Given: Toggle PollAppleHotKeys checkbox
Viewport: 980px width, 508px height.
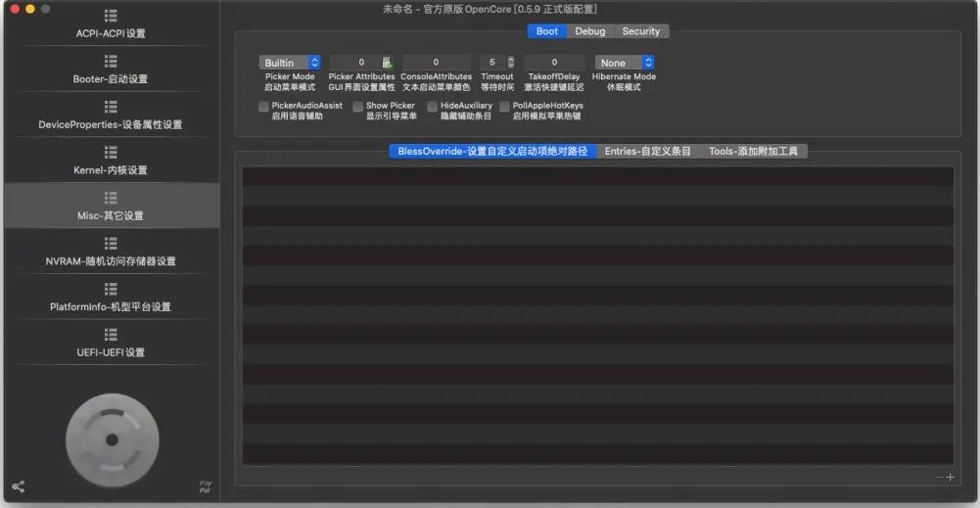Looking at the screenshot, I should pos(505,107).
